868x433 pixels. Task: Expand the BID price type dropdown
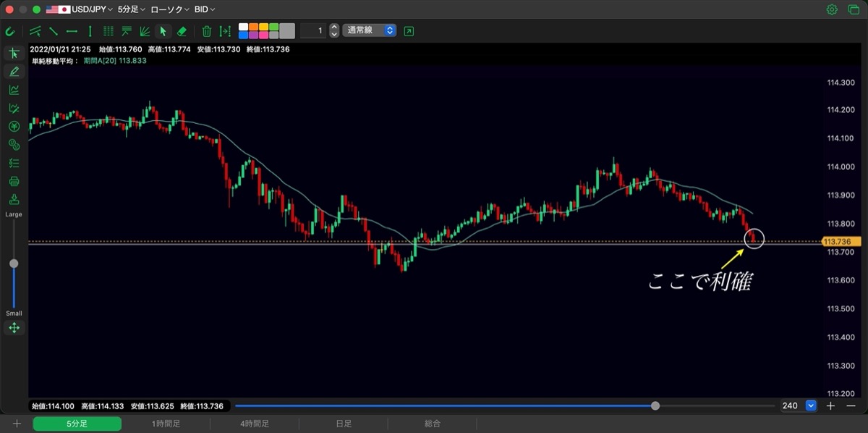click(x=205, y=10)
